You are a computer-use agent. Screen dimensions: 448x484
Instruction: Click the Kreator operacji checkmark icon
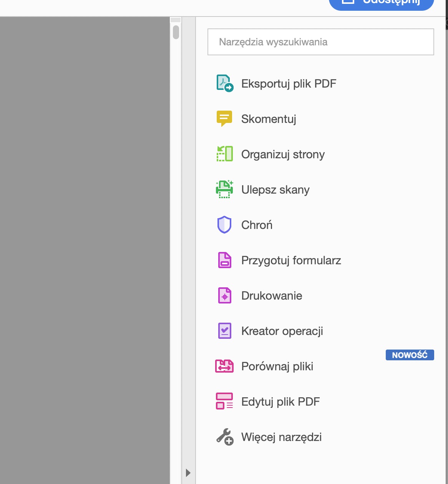pos(225,331)
